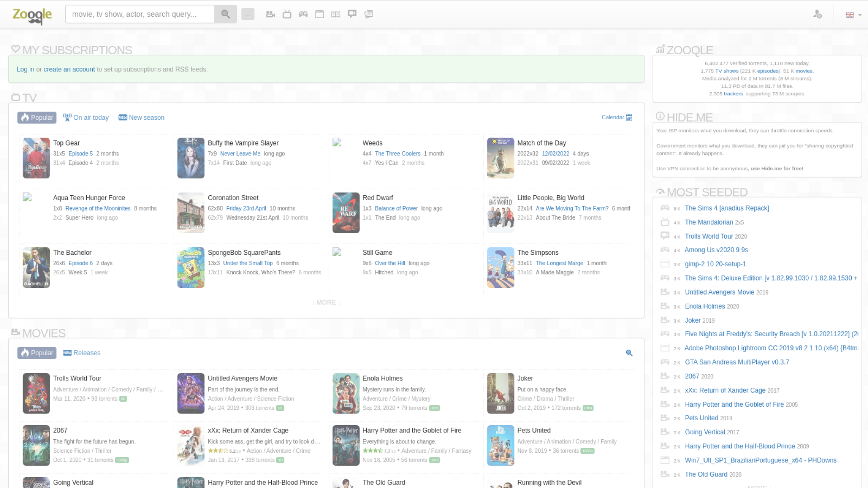Open the games category gamepad icon
Image resolution: width=868 pixels, height=488 pixels.
coord(303,14)
